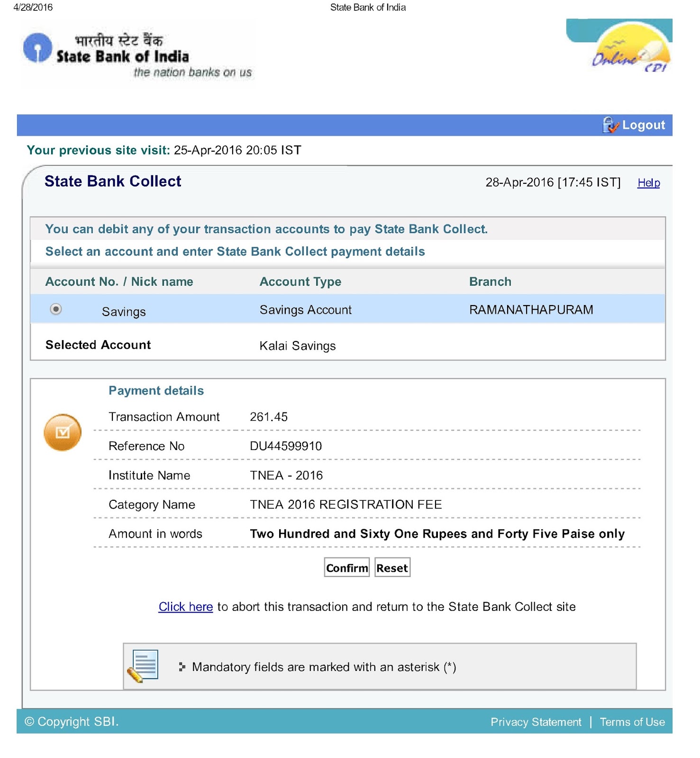Click the State Bank of India logo

pos(137,54)
